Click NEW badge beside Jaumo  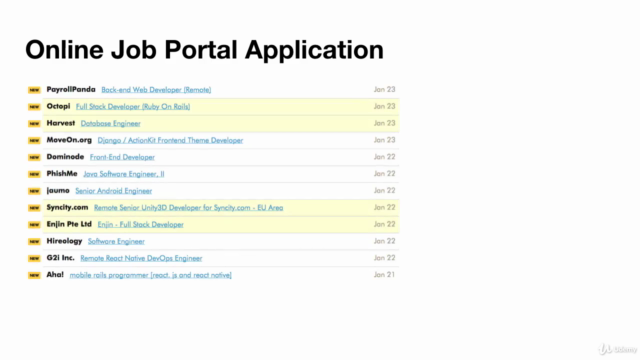coord(34,191)
